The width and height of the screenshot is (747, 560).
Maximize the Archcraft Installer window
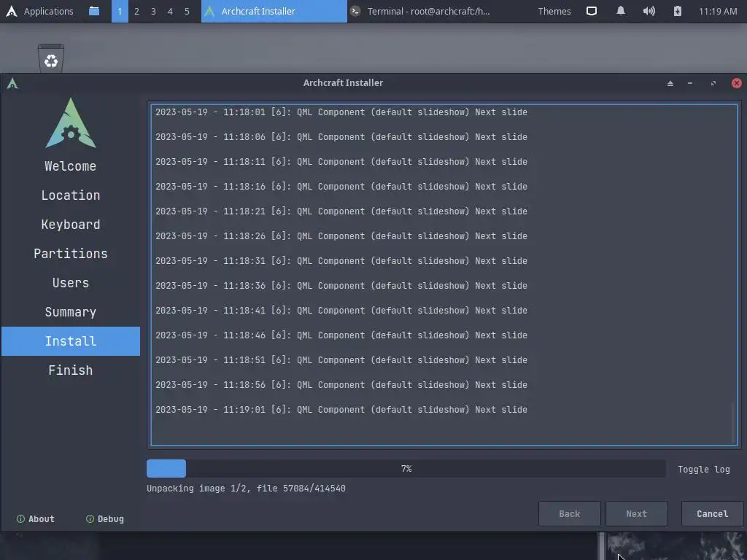click(x=713, y=83)
